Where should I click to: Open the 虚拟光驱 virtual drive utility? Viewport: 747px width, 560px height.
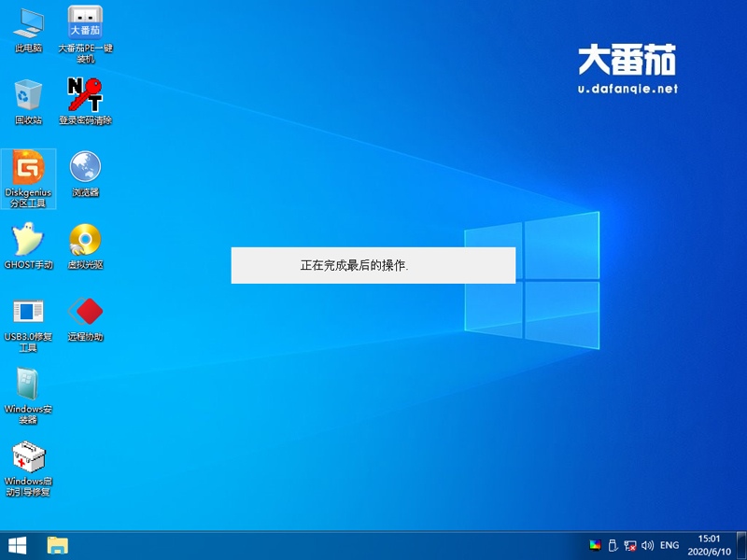[87, 247]
